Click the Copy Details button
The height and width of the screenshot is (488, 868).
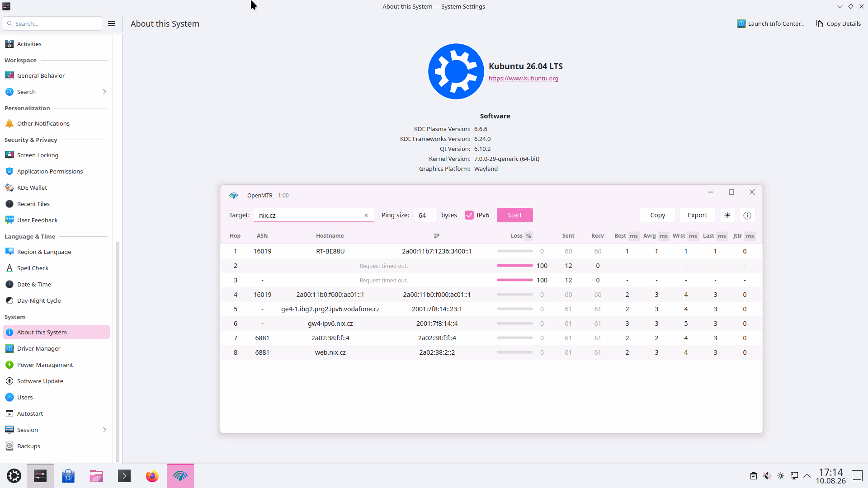[x=839, y=23]
